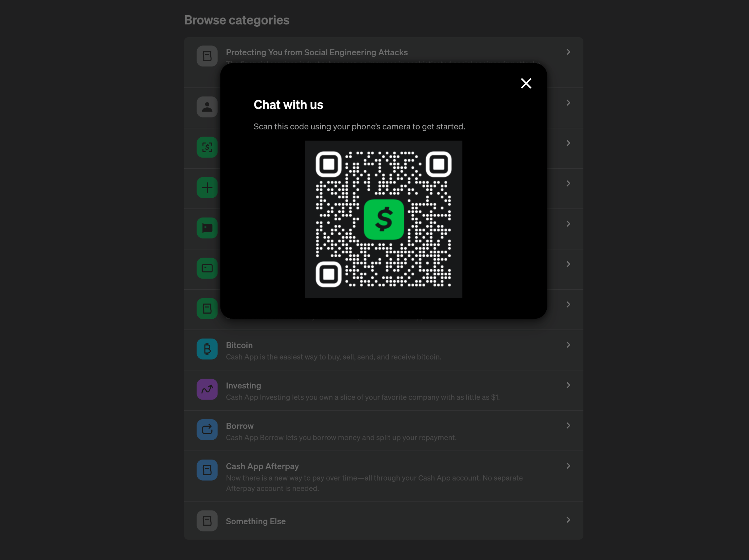This screenshot has width=749, height=560.
Task: Expand the Investing category chevron
Action: pos(568,385)
